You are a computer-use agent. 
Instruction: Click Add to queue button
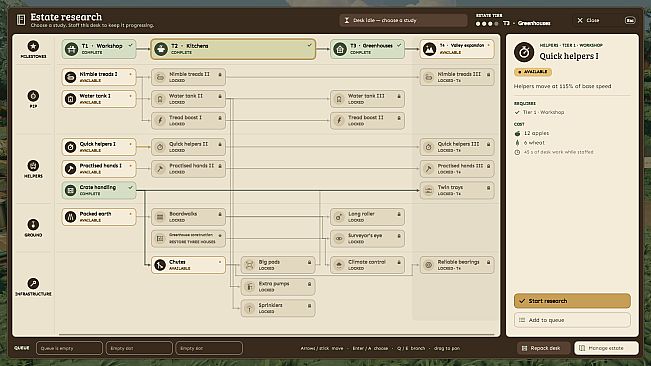572,320
